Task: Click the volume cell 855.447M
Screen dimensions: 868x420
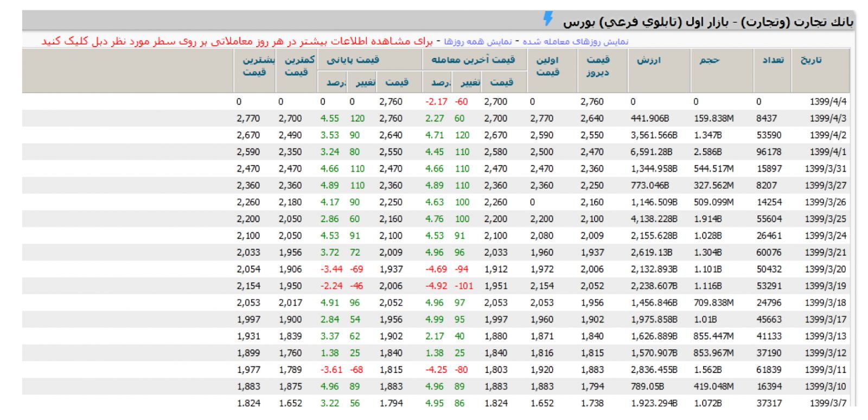Action: [713, 337]
